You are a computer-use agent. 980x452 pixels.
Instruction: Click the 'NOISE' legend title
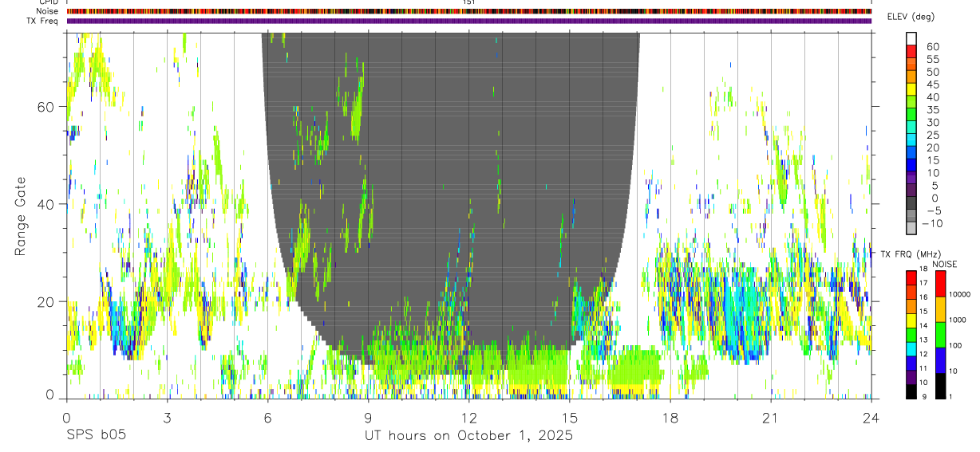(944, 264)
